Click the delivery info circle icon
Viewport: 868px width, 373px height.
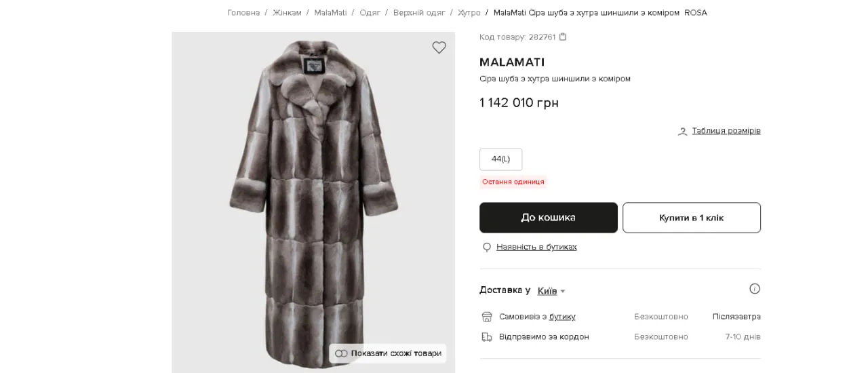coord(755,289)
